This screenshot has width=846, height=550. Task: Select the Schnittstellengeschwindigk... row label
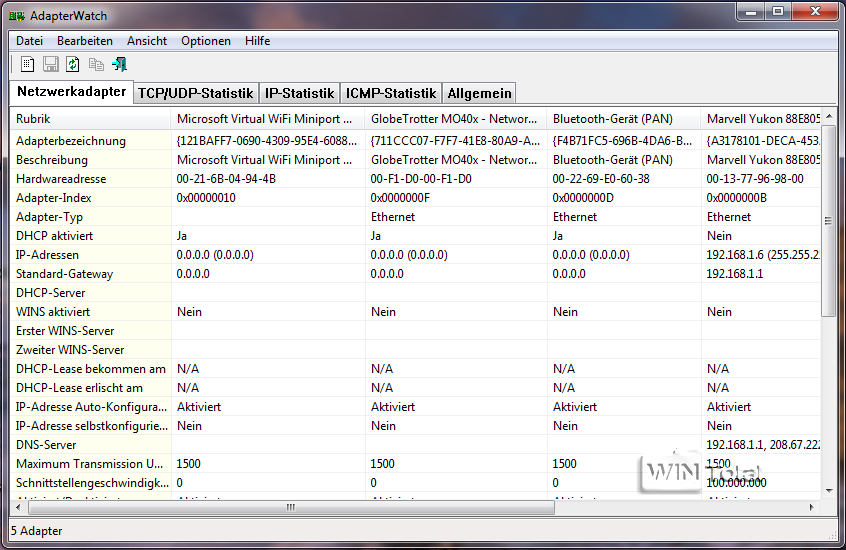coord(92,483)
